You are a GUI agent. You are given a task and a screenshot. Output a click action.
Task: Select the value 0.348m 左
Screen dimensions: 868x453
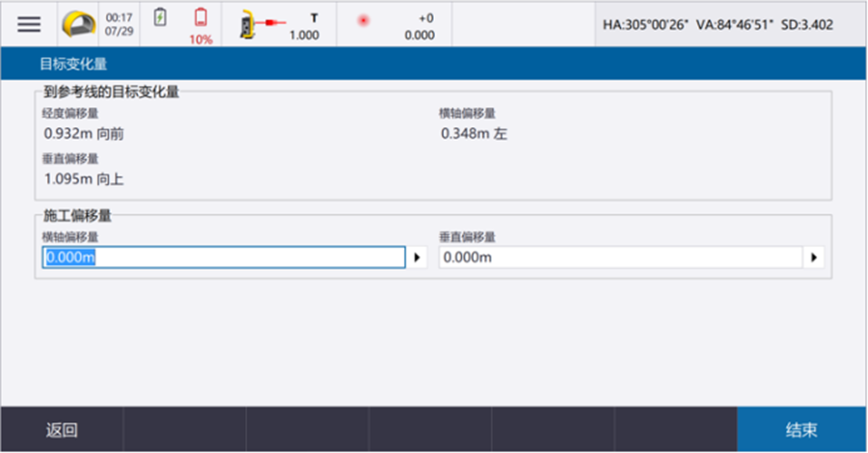(x=474, y=133)
